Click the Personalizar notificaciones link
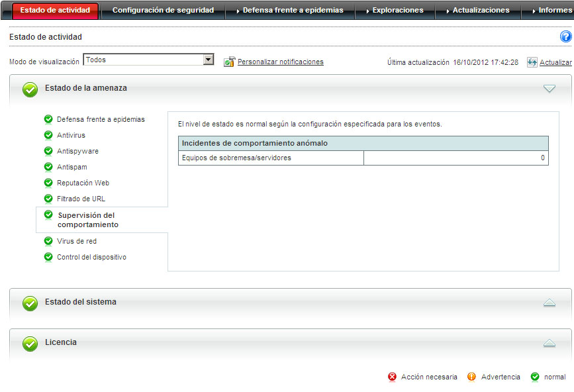 tap(280, 62)
